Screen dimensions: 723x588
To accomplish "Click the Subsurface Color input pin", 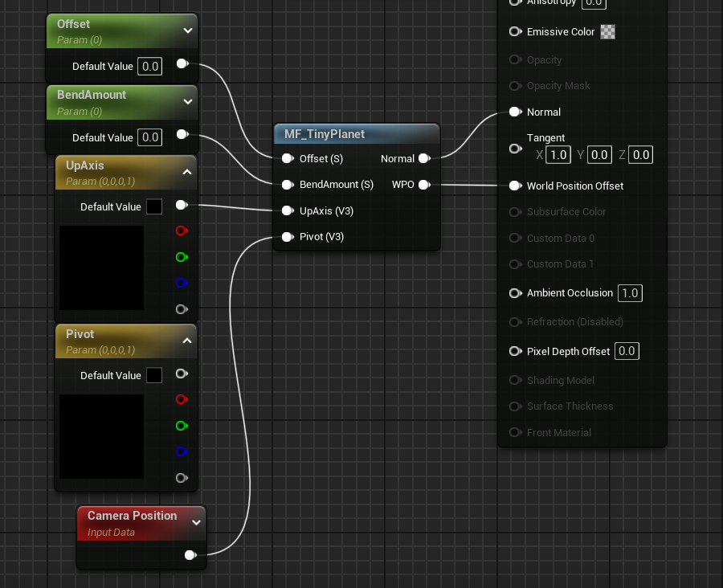I will tap(516, 212).
